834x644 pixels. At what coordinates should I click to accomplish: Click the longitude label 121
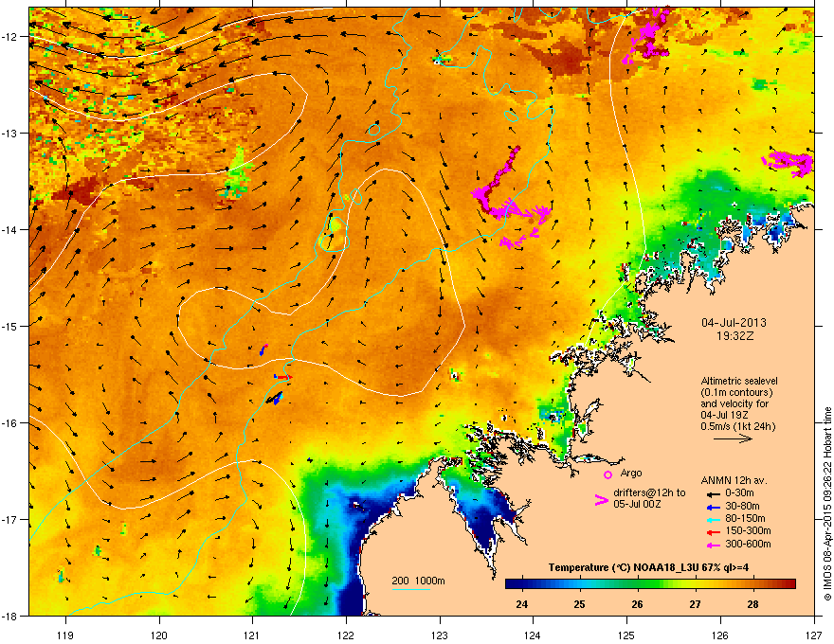pyautogui.click(x=252, y=635)
